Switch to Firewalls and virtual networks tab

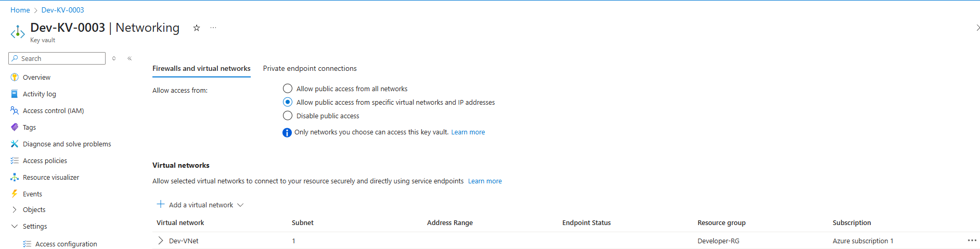(x=201, y=68)
